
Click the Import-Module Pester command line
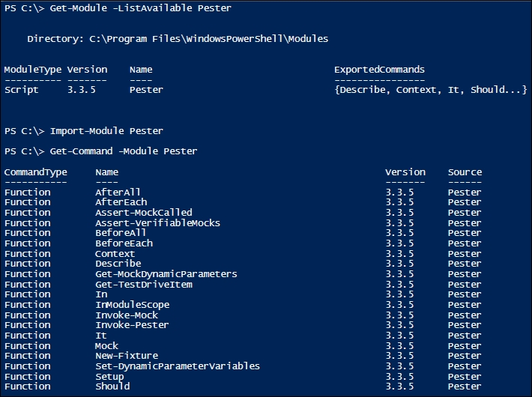[84, 131]
